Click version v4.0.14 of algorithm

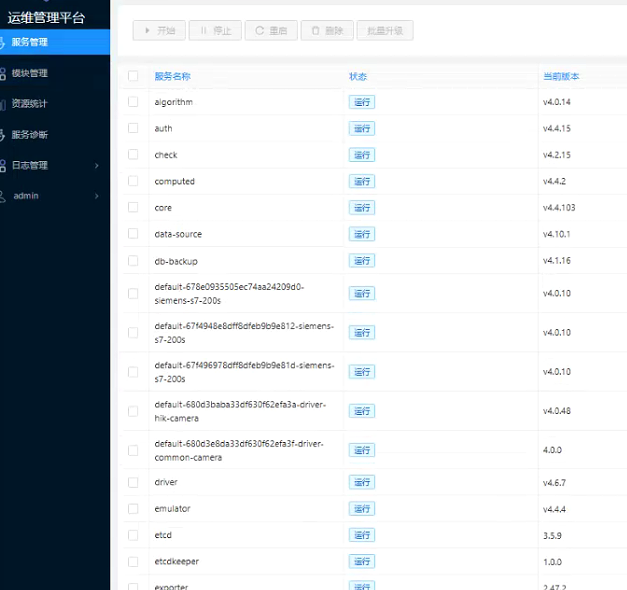click(x=557, y=102)
